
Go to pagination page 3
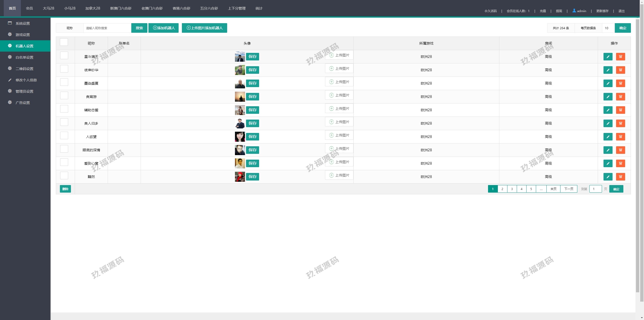coord(512,189)
